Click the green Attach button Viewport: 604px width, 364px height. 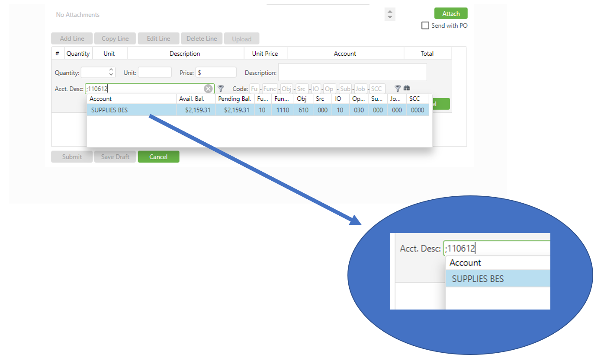(450, 14)
